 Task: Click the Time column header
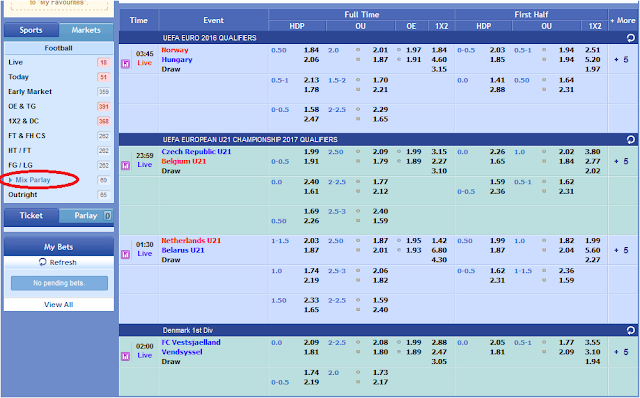[139, 20]
